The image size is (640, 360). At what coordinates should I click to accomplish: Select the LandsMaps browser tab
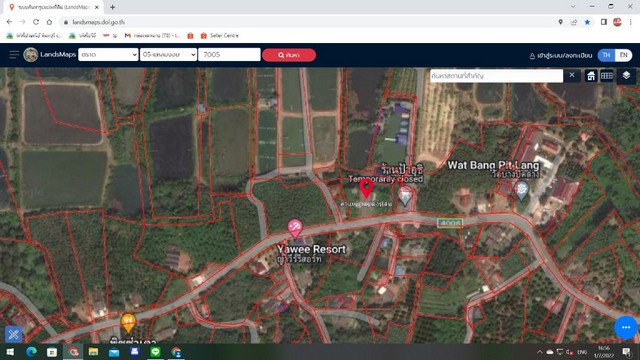pos(54,7)
